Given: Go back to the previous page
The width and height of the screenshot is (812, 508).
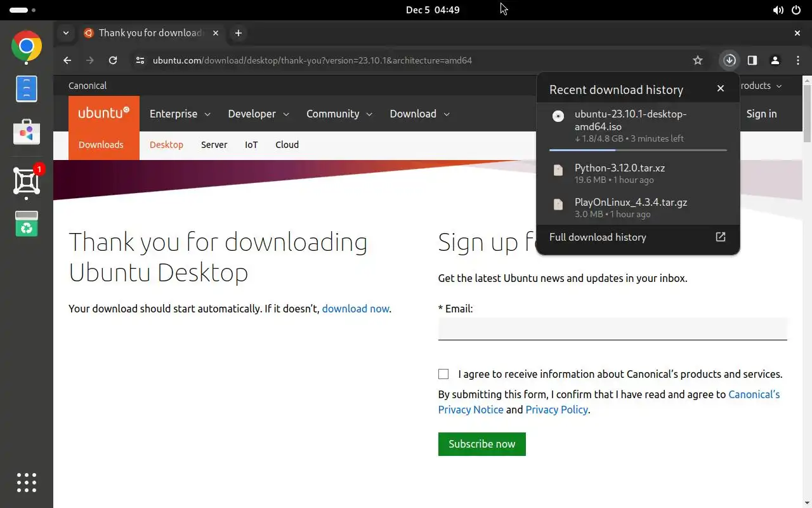Looking at the screenshot, I should [67, 60].
